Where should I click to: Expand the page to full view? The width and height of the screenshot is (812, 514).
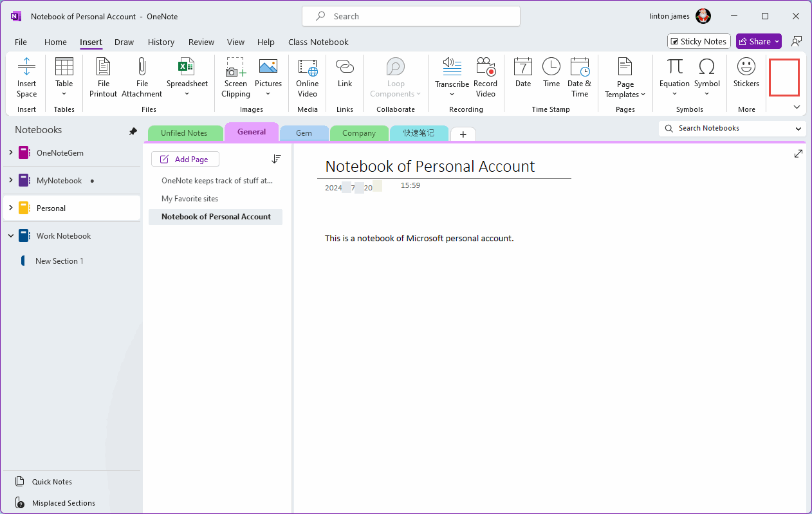pyautogui.click(x=798, y=154)
